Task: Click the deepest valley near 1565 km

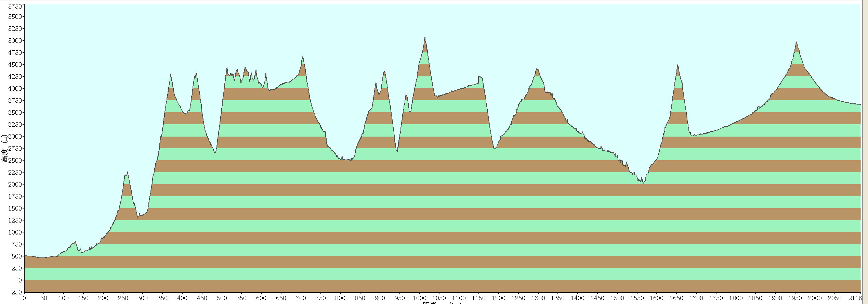Action: coord(643,183)
